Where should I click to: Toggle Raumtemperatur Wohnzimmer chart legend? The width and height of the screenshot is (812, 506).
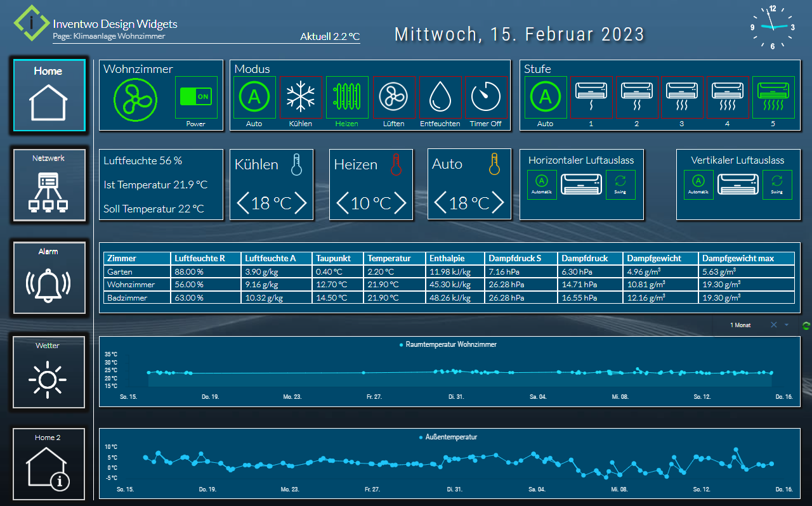(448, 344)
